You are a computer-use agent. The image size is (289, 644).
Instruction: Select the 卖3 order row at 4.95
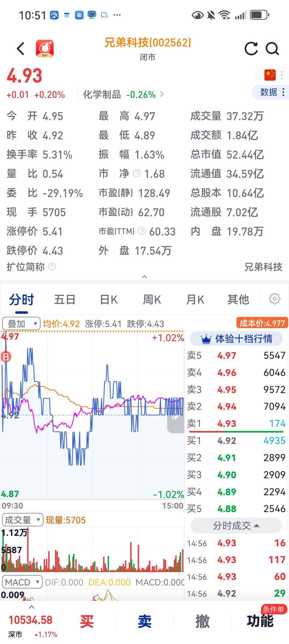(236, 390)
